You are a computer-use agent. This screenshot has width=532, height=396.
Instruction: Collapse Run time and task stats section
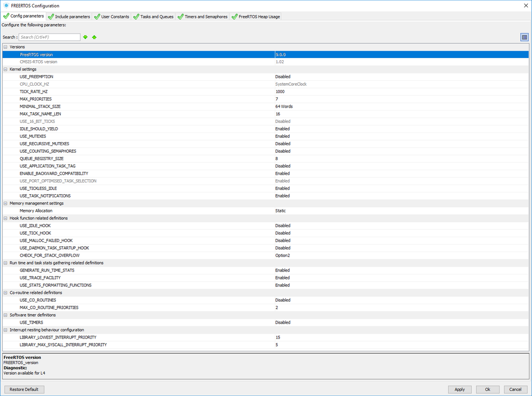5,263
